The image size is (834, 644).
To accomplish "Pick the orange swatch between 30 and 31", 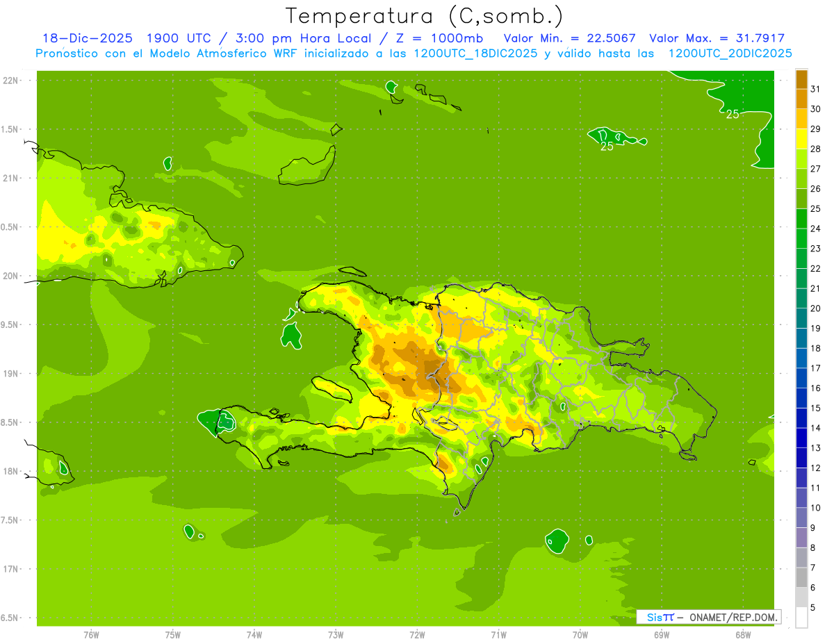I will [801, 99].
